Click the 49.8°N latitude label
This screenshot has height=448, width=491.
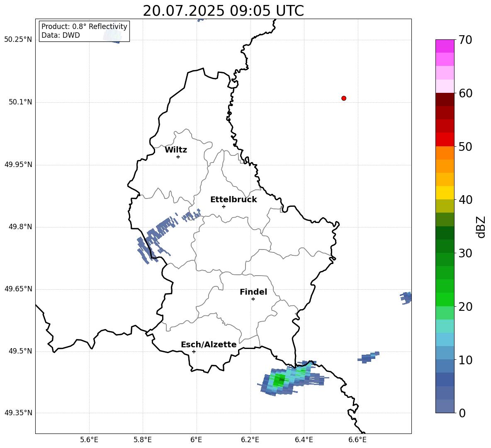(x=20, y=227)
